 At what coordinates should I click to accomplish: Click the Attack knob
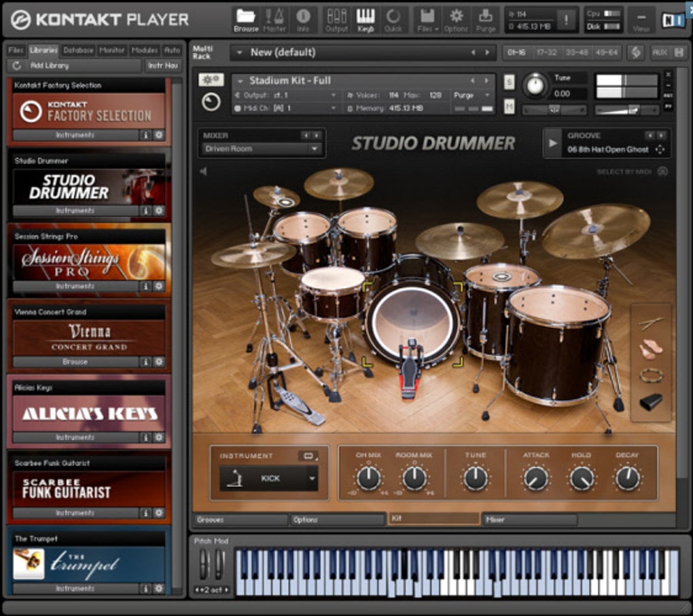pos(536,479)
